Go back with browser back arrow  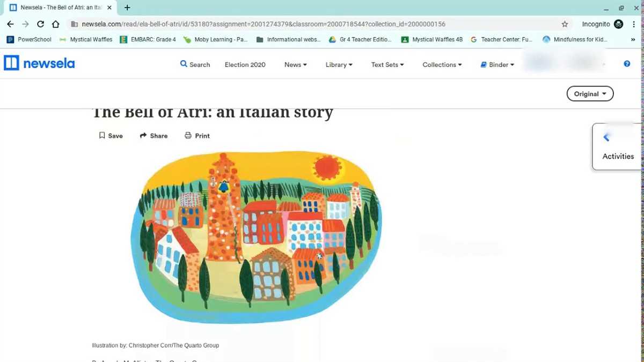tap(10, 24)
